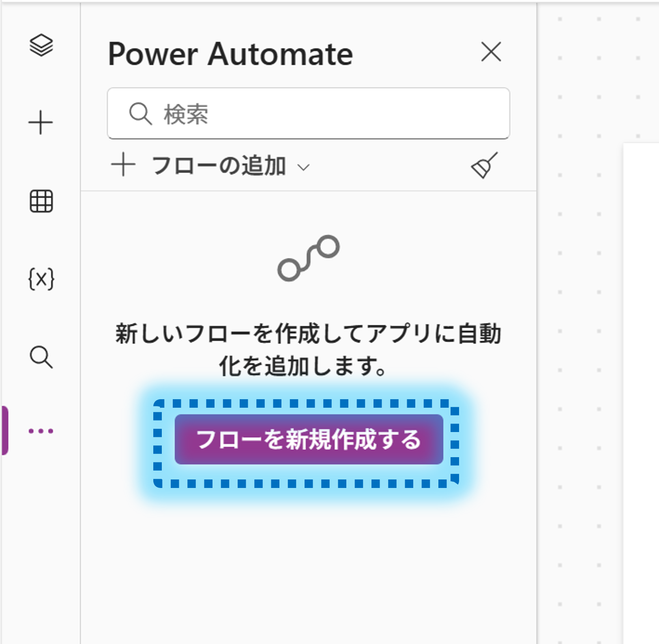Click the フローを新規作成する button

tap(309, 439)
